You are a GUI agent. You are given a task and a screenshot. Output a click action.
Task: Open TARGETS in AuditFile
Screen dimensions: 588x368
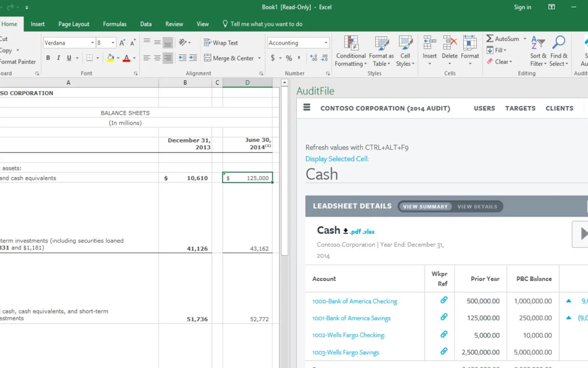520,108
